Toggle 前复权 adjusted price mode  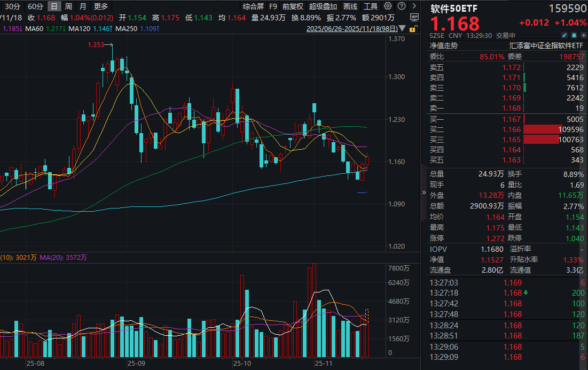[x=293, y=6]
